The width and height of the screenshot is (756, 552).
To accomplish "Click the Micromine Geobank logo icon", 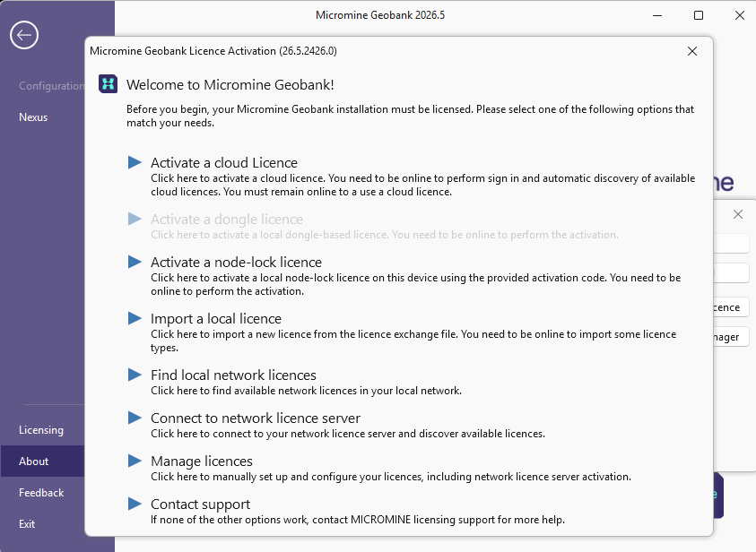I will 108,84.
